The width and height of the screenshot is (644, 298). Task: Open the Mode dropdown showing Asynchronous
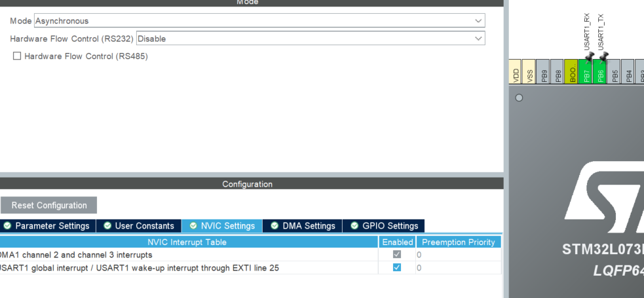click(259, 20)
